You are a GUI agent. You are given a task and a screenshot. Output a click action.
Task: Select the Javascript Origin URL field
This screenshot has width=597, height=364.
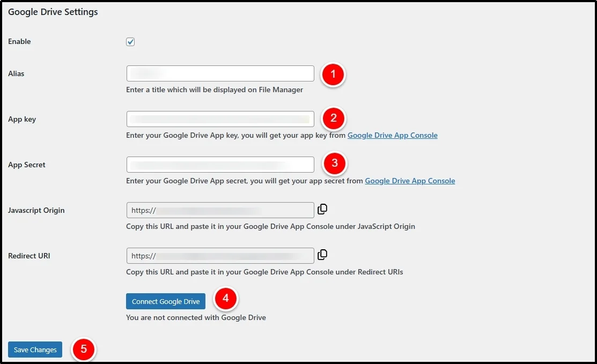pyautogui.click(x=220, y=210)
